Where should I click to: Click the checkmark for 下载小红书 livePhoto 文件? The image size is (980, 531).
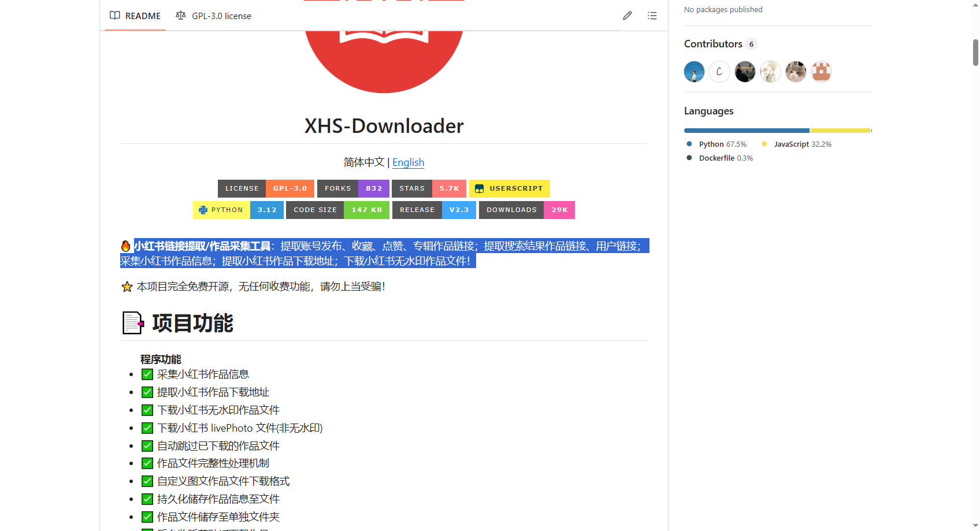[x=147, y=428]
